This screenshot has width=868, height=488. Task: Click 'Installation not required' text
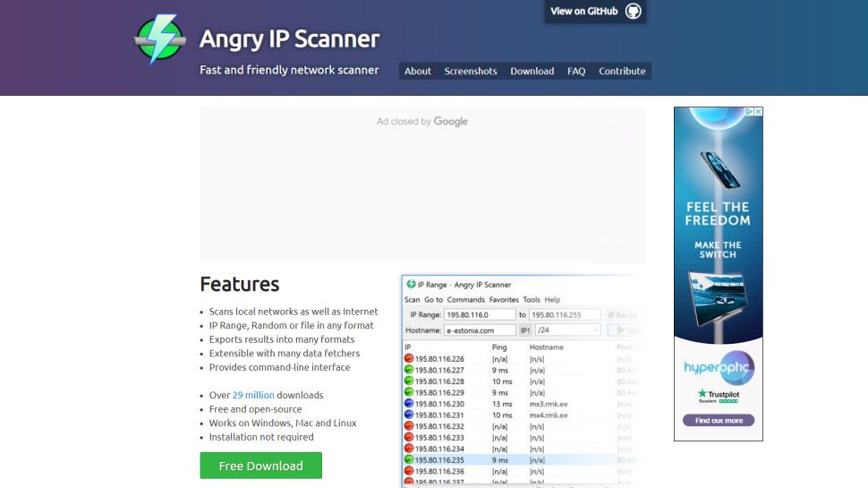click(261, 437)
